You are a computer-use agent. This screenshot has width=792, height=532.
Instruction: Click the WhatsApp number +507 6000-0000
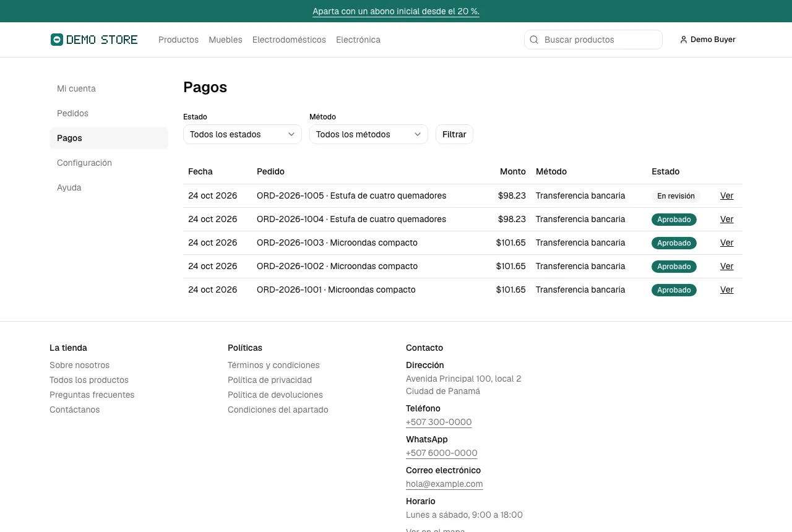pyautogui.click(x=442, y=453)
